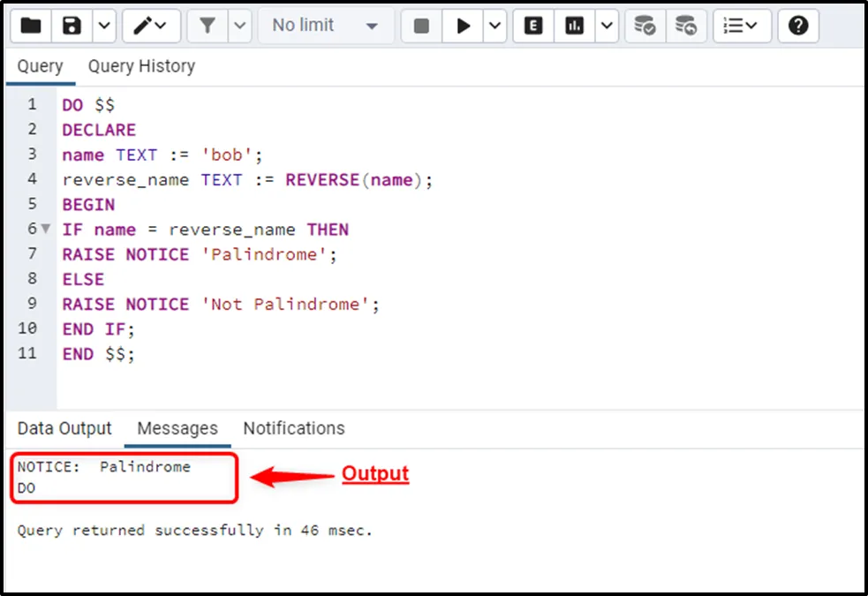Run the query with Execute play button
Image resolution: width=868 pixels, height=596 pixels.
coord(463,26)
